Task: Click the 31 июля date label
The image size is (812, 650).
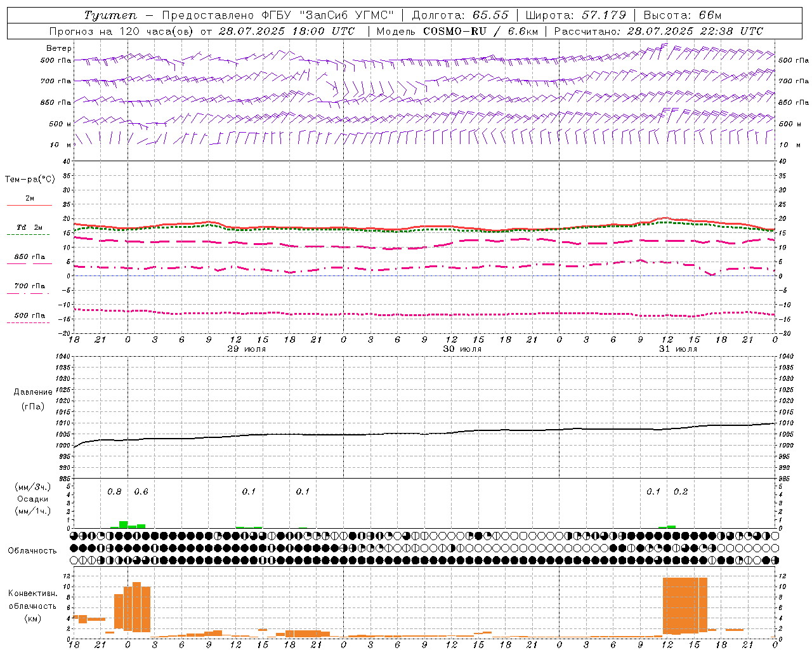Action: point(678,349)
